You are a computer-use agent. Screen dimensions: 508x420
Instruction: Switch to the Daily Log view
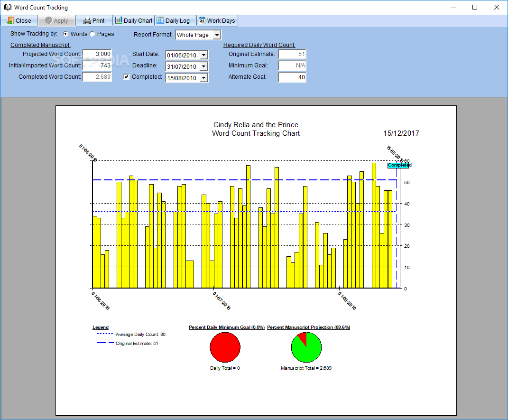175,20
